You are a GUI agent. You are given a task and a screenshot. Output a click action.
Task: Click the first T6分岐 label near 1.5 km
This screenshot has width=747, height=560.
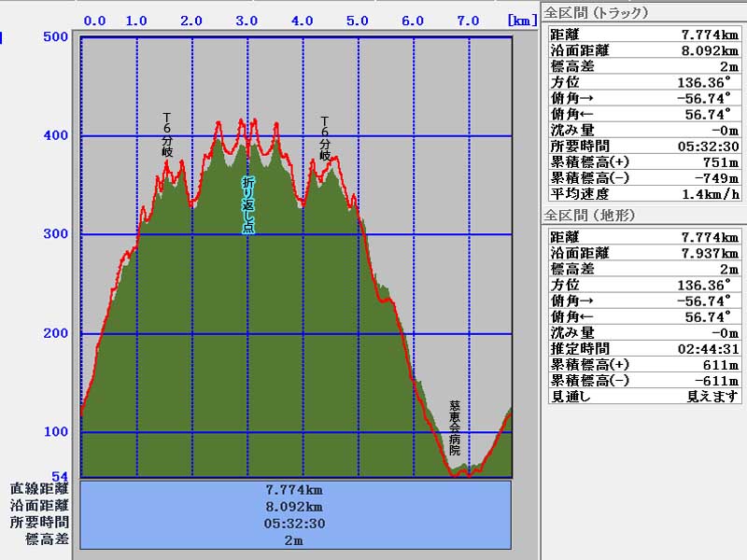tap(167, 135)
